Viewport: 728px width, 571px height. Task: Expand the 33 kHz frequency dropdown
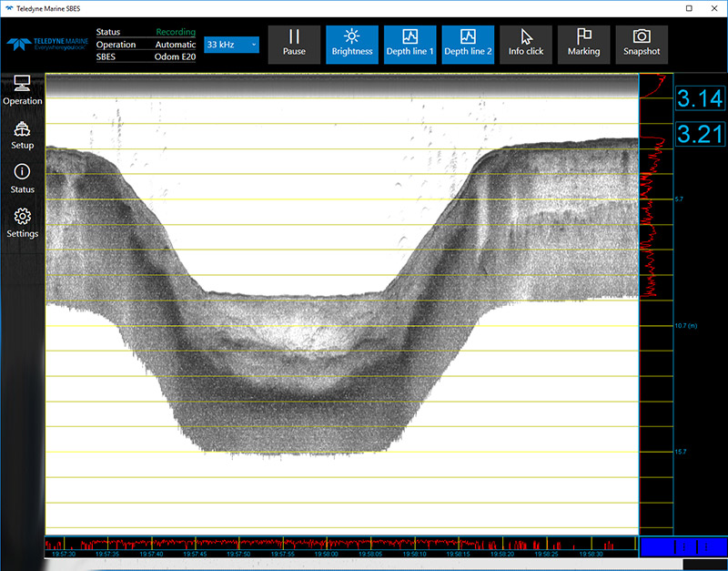coord(231,44)
